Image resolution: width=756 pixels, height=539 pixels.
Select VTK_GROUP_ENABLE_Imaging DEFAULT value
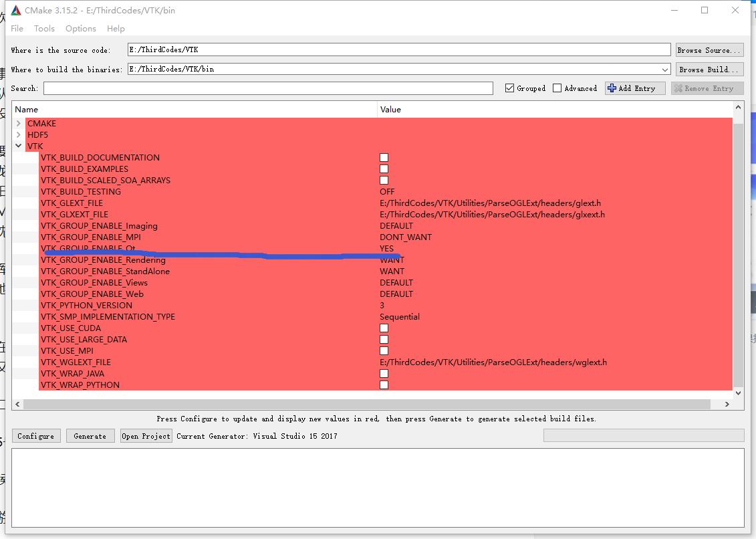396,226
